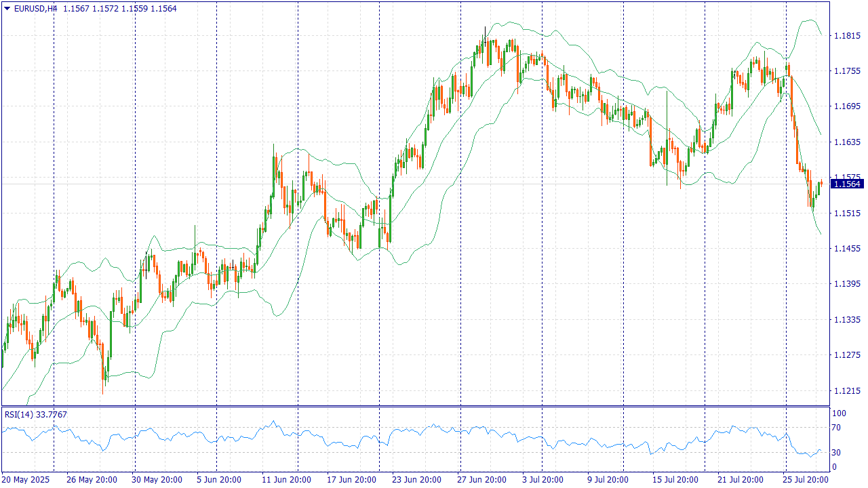Click the RSI 30 level label
This screenshot has height=488, width=868.
(x=836, y=453)
